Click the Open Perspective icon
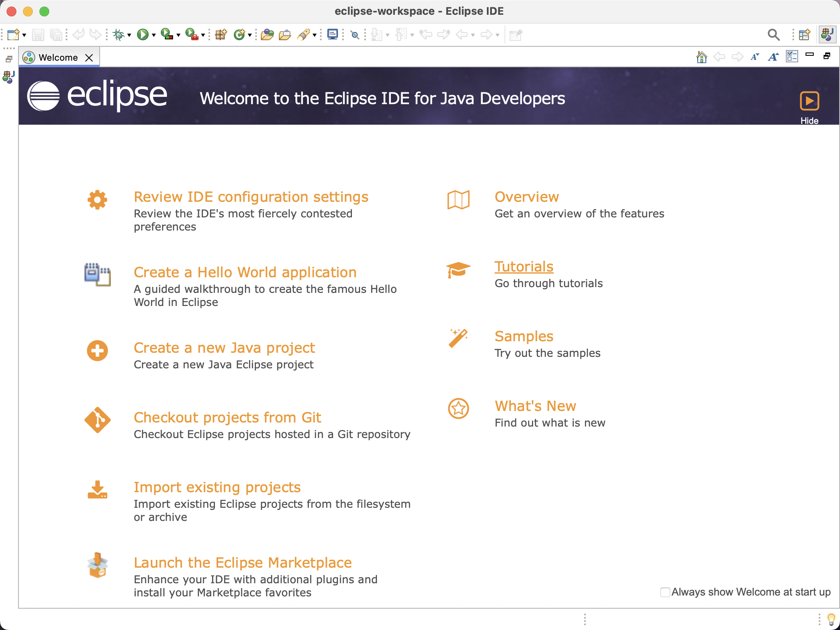The image size is (840, 630). [805, 35]
